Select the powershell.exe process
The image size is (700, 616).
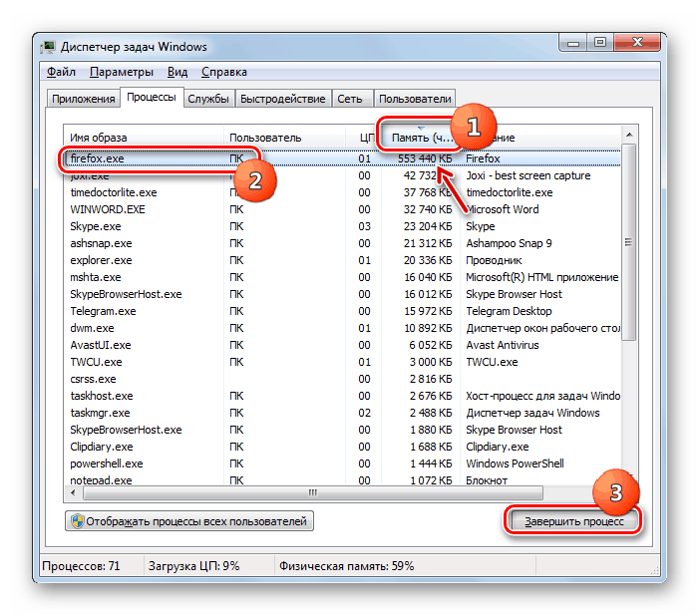(x=342, y=464)
